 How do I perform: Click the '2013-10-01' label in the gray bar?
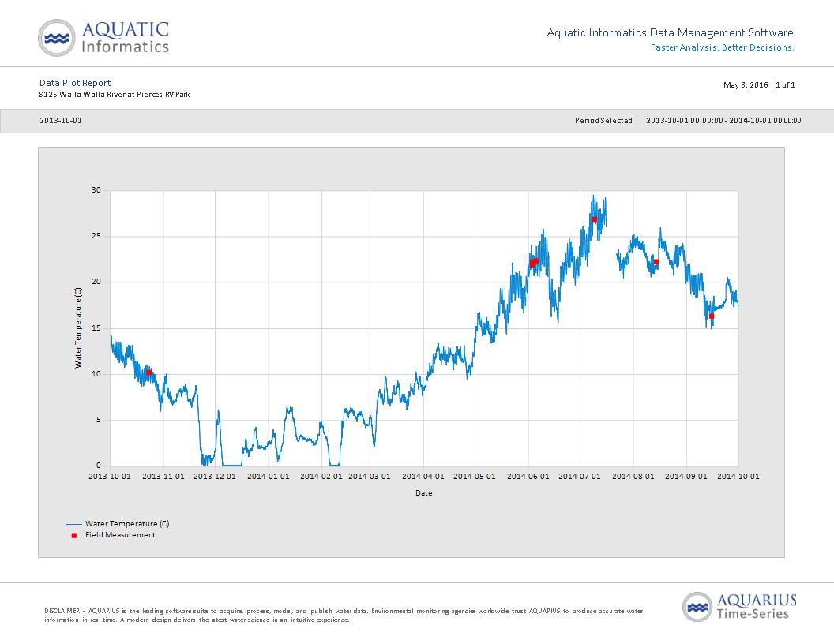(61, 121)
